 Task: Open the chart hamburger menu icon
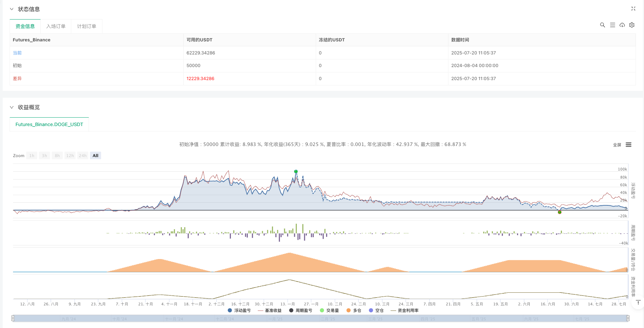[x=628, y=144]
